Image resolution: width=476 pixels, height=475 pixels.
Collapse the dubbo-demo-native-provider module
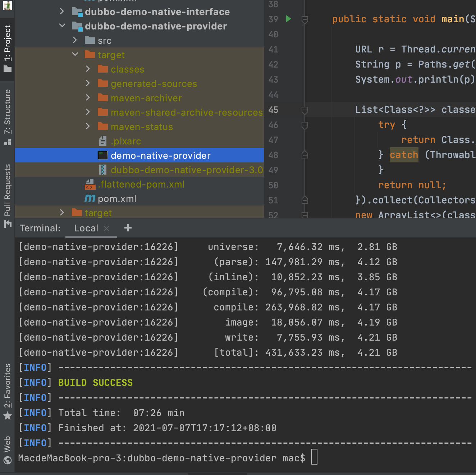[x=62, y=26]
